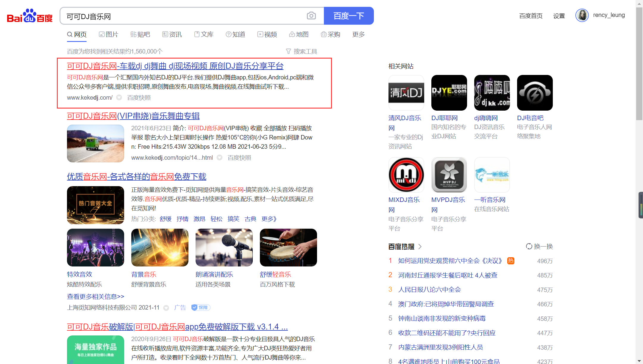The image size is (643, 364).
Task: Switch to 采购 tab
Action: (330, 34)
